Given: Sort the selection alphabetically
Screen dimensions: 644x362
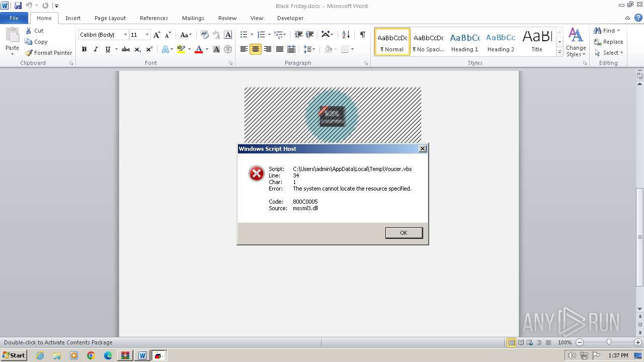Looking at the screenshot, I should (x=346, y=35).
